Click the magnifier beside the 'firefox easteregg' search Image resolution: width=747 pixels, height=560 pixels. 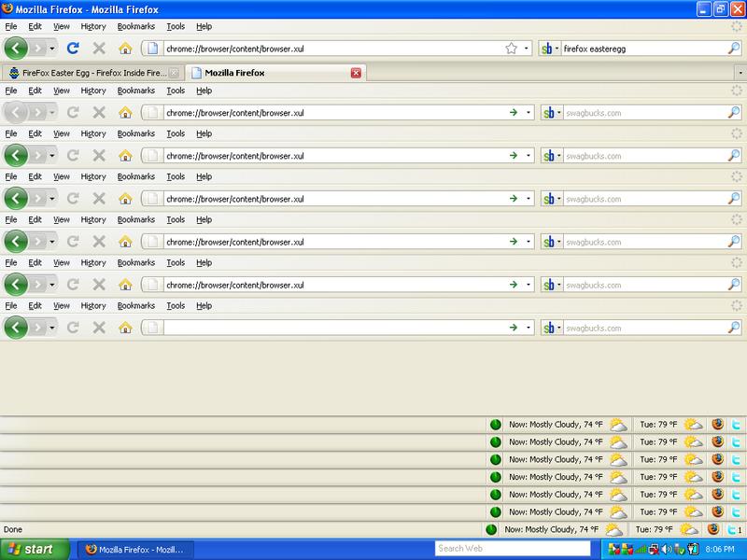coord(733,49)
